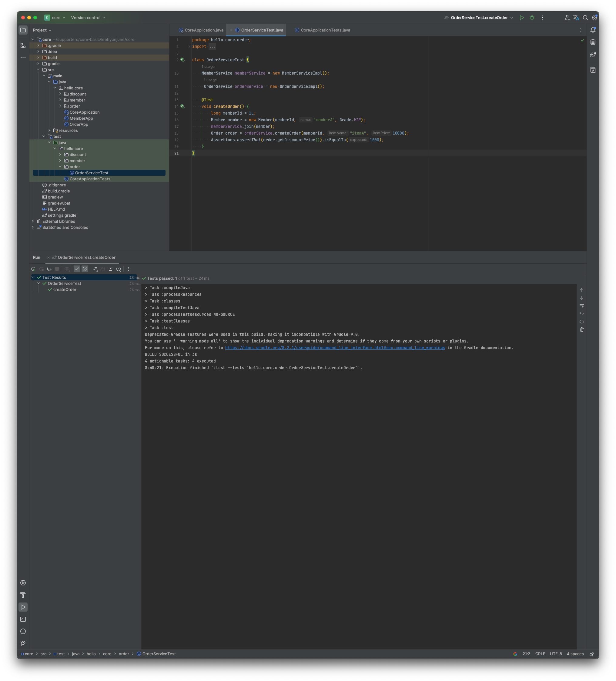This screenshot has height=681, width=616.
Task: Open Run toolbar more options ellipsis
Action: tap(129, 269)
